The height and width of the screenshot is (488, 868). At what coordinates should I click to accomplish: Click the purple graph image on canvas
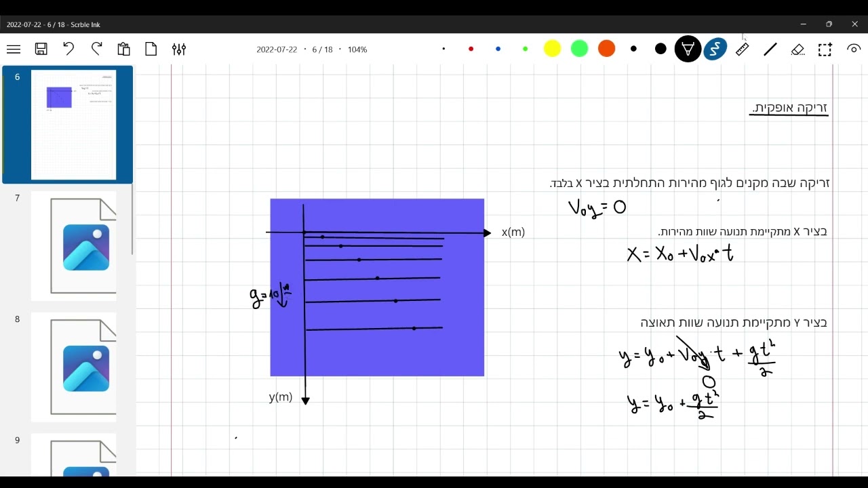click(x=377, y=287)
